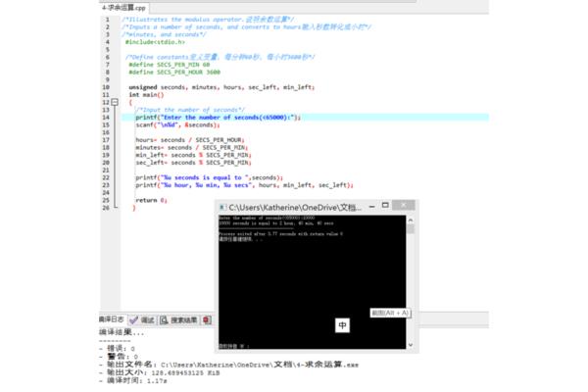Click the 编译结果... line in the log
Screen dimensions: 588x392
122,332
